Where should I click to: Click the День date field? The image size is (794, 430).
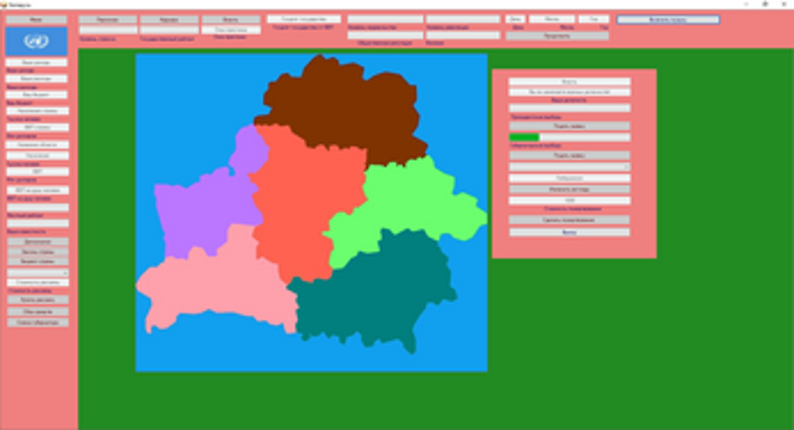coord(515,19)
